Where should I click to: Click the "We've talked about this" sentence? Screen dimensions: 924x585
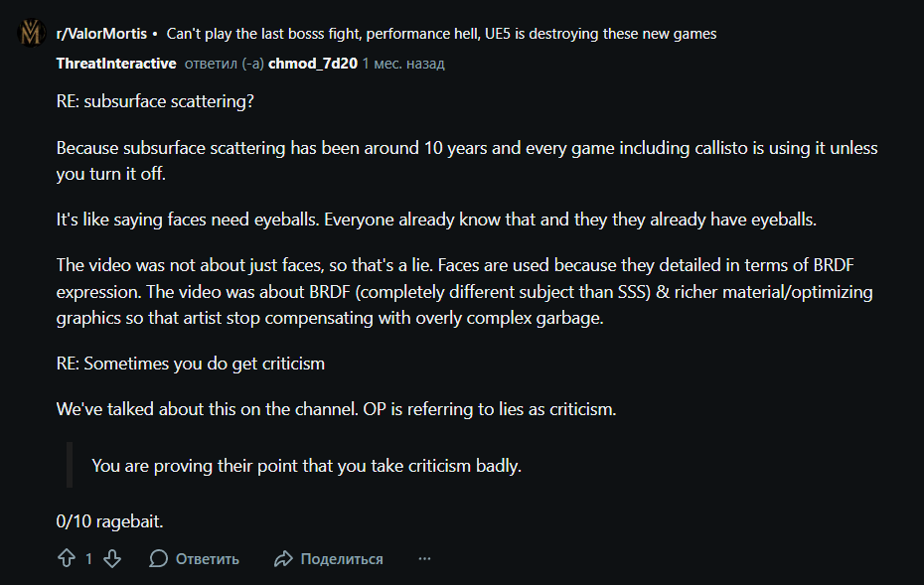pos(336,408)
